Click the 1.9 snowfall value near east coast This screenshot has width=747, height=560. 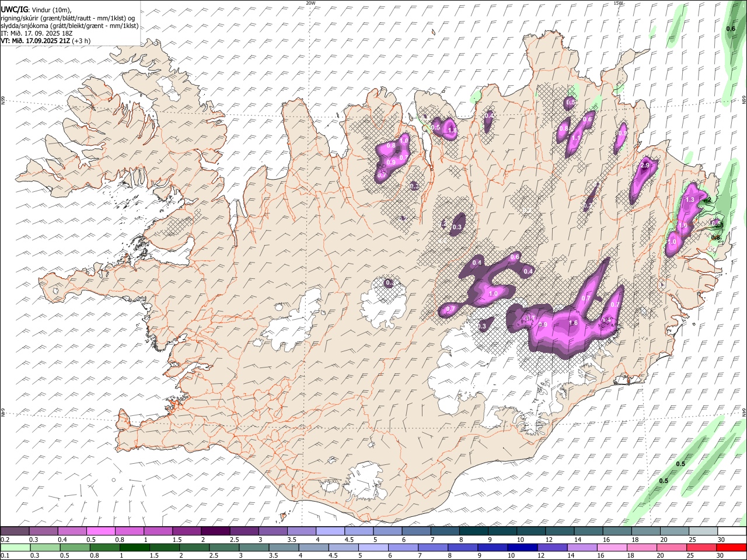pyautogui.click(x=683, y=225)
